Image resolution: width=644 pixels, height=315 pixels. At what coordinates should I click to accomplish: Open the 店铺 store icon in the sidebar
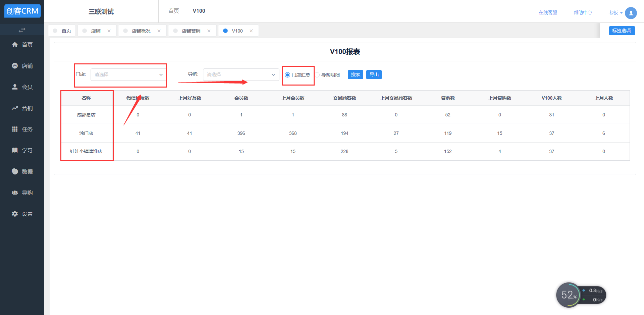click(15, 66)
